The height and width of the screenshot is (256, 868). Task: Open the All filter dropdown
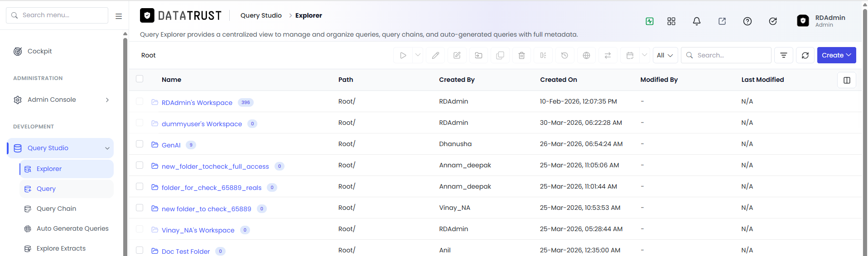click(x=665, y=55)
